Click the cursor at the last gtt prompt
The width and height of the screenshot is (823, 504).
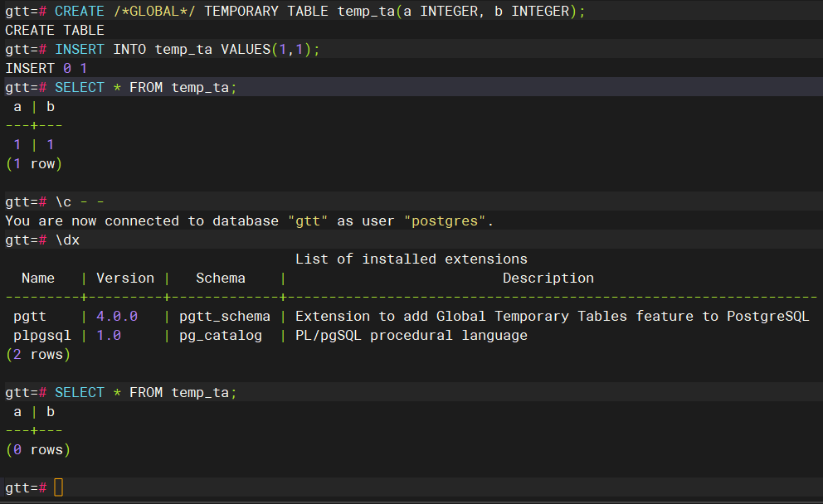[58, 487]
